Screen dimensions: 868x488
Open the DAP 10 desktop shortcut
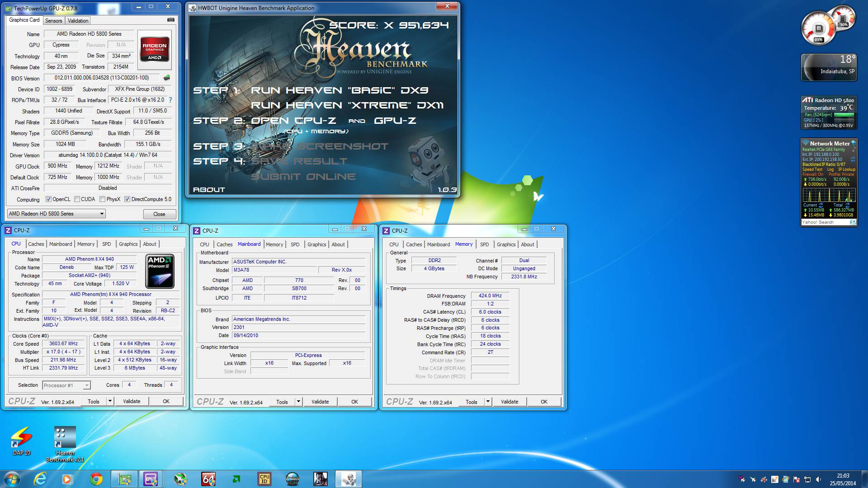[21, 441]
